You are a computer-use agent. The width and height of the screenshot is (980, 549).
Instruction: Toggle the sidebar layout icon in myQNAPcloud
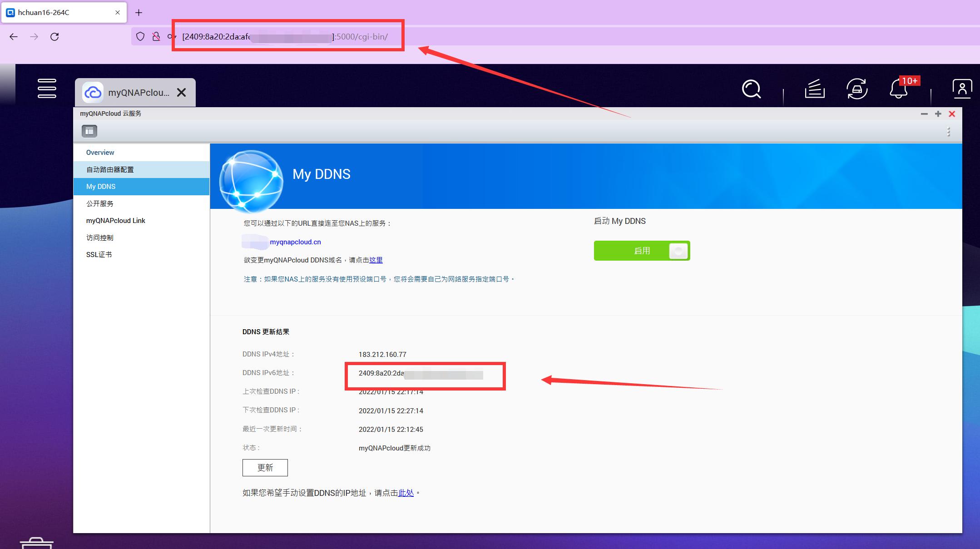click(x=89, y=131)
